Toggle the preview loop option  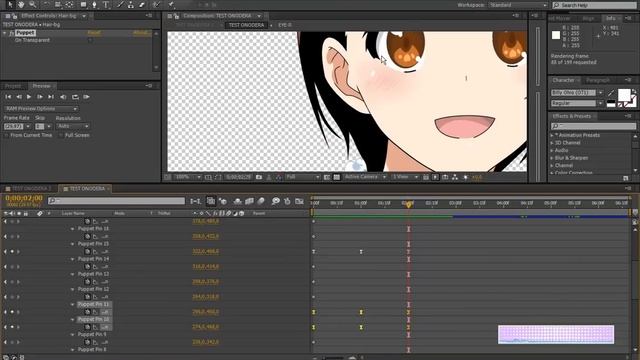coord(75,97)
